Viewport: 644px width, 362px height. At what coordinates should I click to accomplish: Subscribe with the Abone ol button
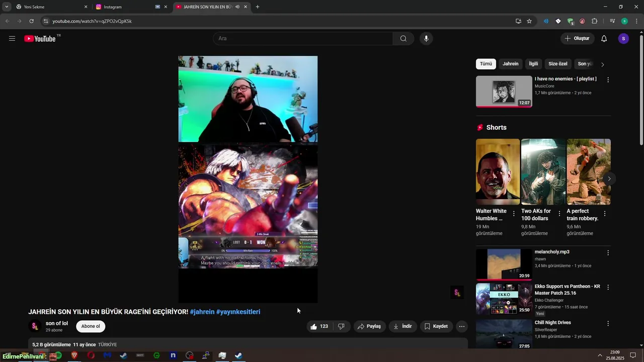click(x=91, y=326)
